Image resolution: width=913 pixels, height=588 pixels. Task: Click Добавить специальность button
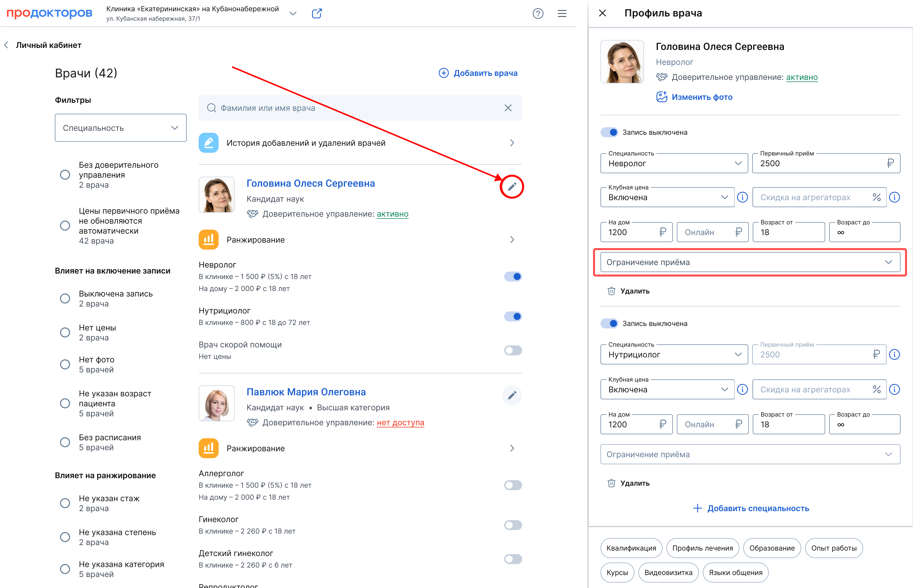tap(751, 508)
